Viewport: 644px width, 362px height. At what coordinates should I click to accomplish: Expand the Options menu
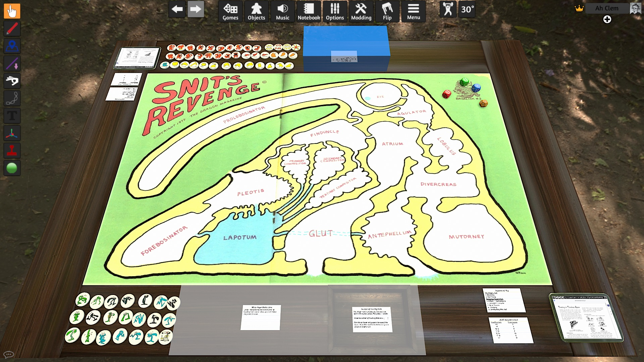(335, 12)
